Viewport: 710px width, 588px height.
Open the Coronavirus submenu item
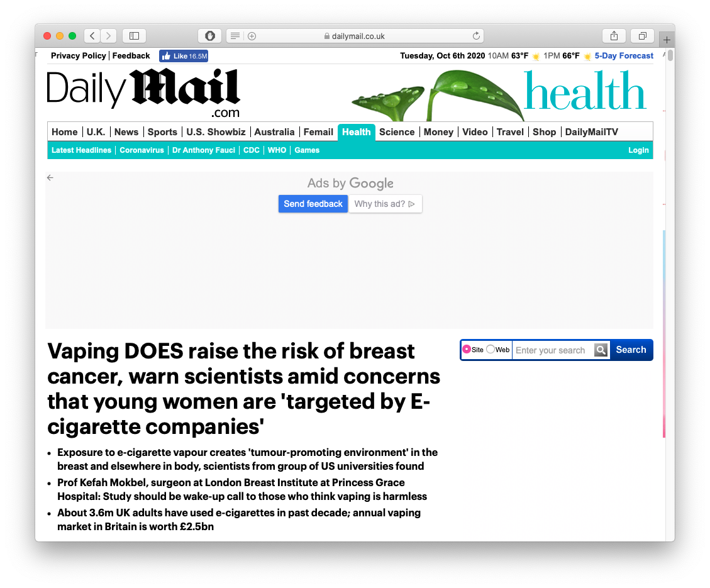coord(141,150)
